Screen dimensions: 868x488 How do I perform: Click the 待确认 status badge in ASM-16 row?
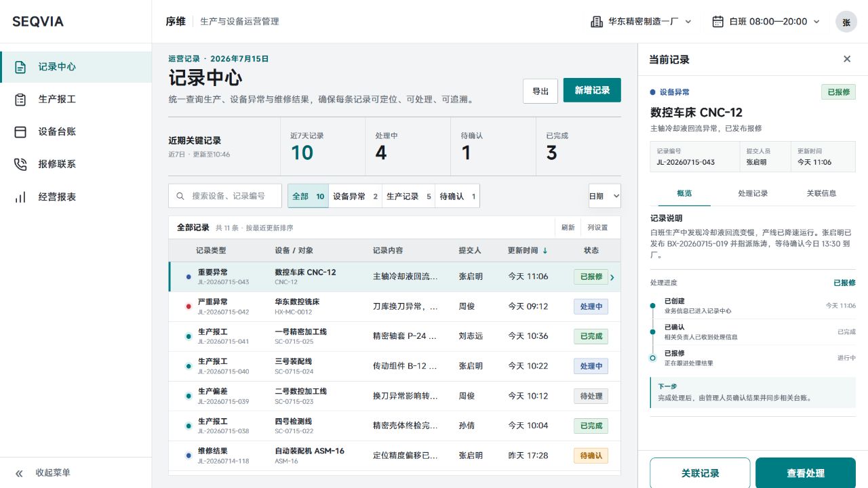click(x=591, y=455)
